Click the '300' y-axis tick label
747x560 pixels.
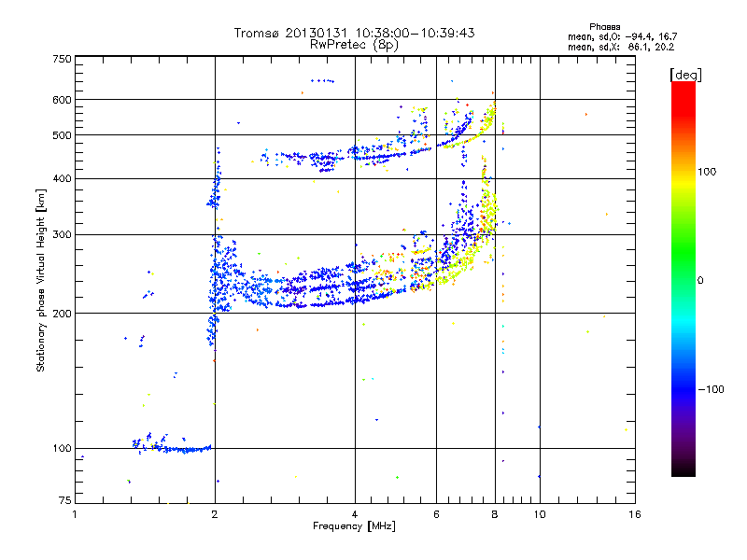62,235
